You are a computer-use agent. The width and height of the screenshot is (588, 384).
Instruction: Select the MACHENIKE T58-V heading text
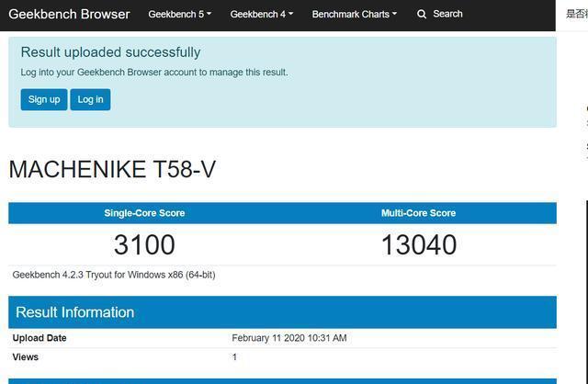click(112, 169)
